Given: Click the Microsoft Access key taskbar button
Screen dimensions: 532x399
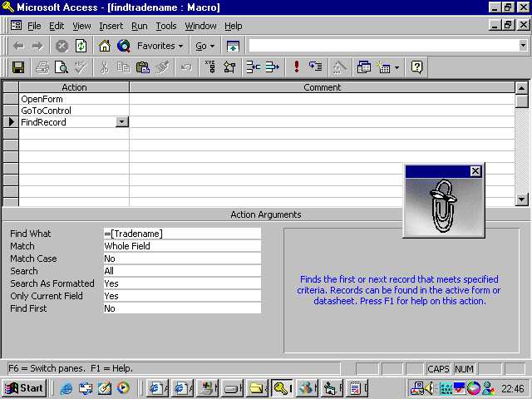Looking at the screenshot, I should 283,388.
